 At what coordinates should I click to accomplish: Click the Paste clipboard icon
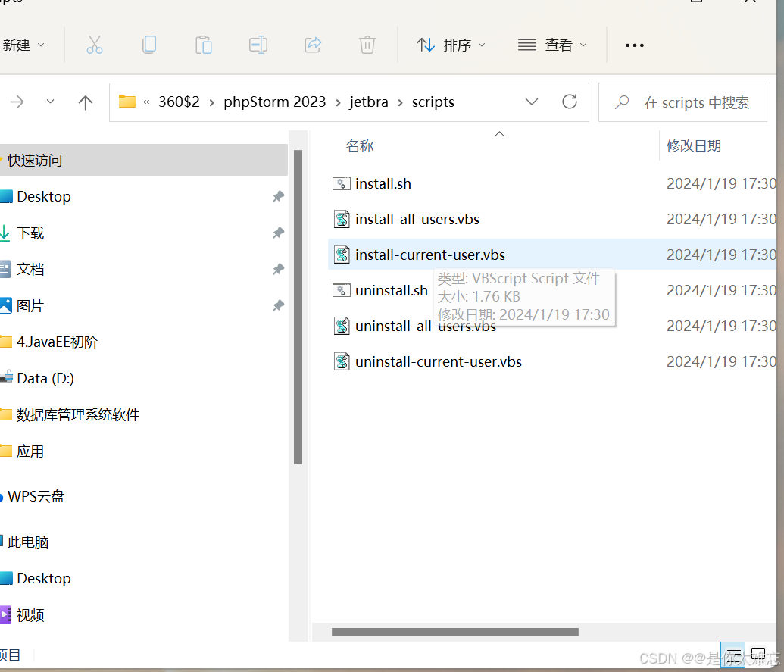[204, 45]
